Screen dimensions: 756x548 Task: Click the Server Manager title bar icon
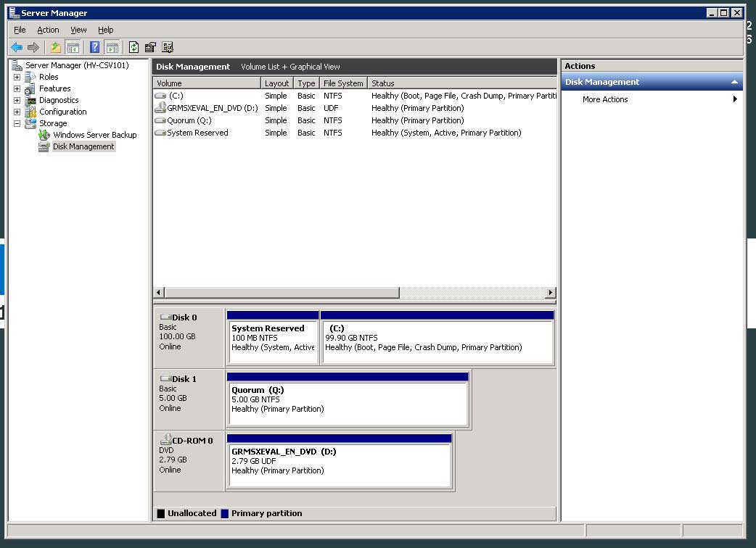(14, 12)
